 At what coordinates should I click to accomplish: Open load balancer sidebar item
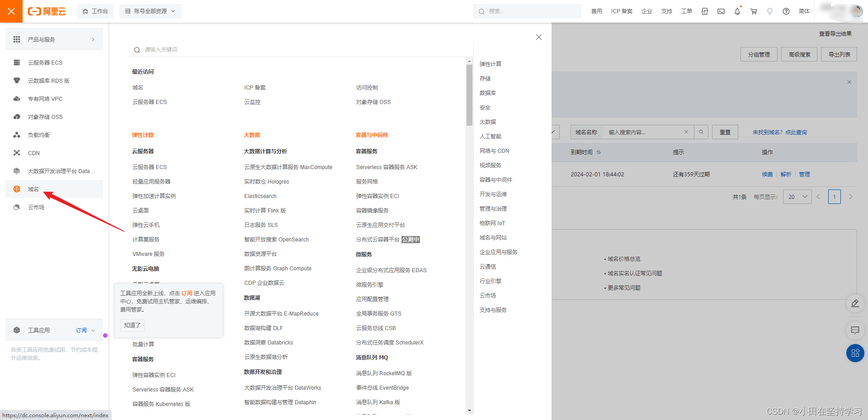54,135
